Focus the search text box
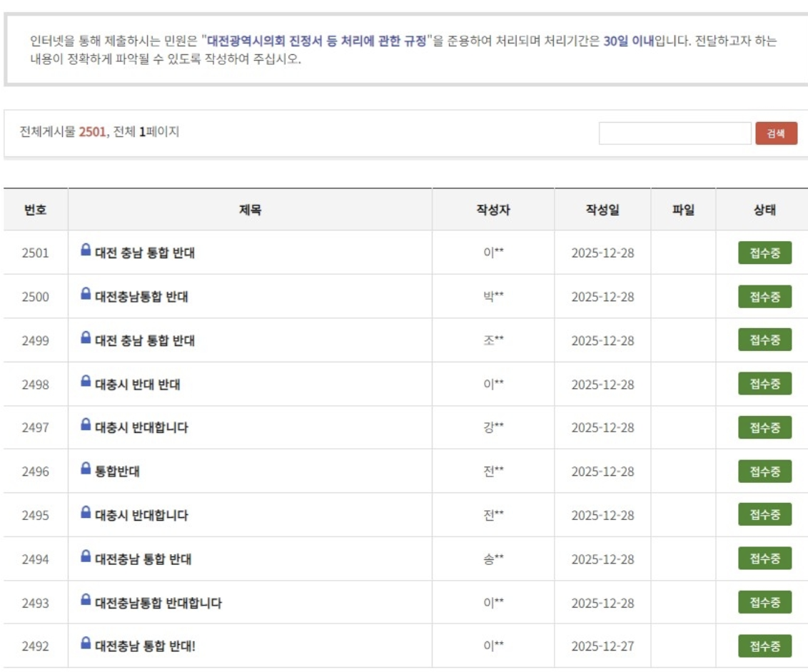The width and height of the screenshot is (808, 672). tap(675, 133)
